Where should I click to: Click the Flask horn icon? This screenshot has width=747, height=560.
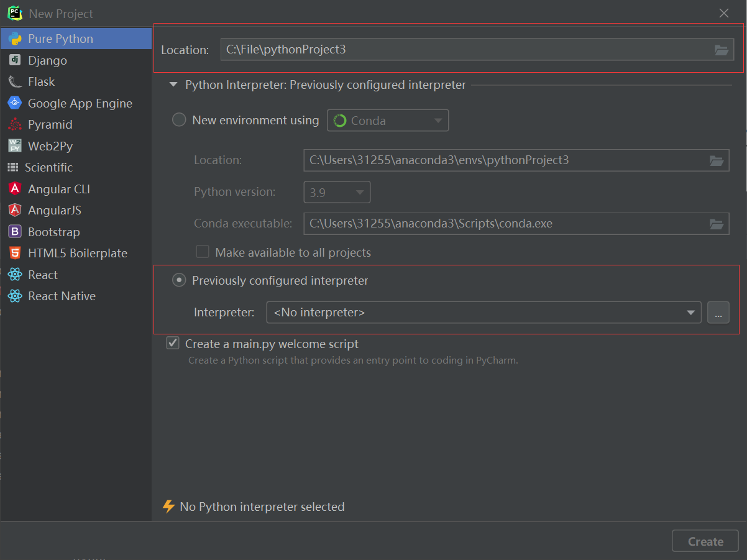pyautogui.click(x=15, y=81)
